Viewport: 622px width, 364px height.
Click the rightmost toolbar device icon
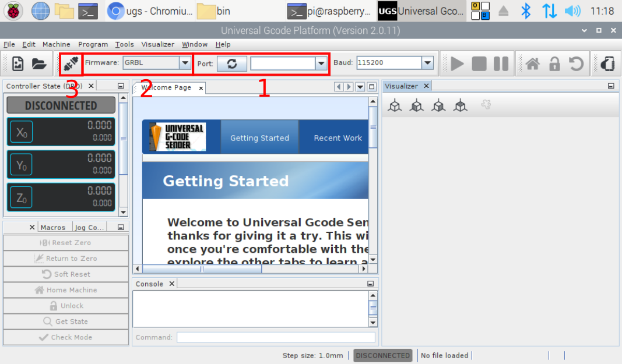607,64
